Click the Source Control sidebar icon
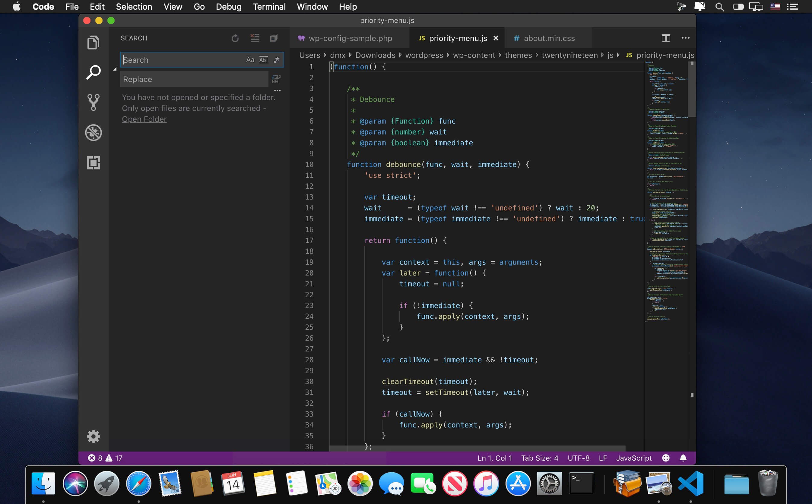 pyautogui.click(x=93, y=102)
